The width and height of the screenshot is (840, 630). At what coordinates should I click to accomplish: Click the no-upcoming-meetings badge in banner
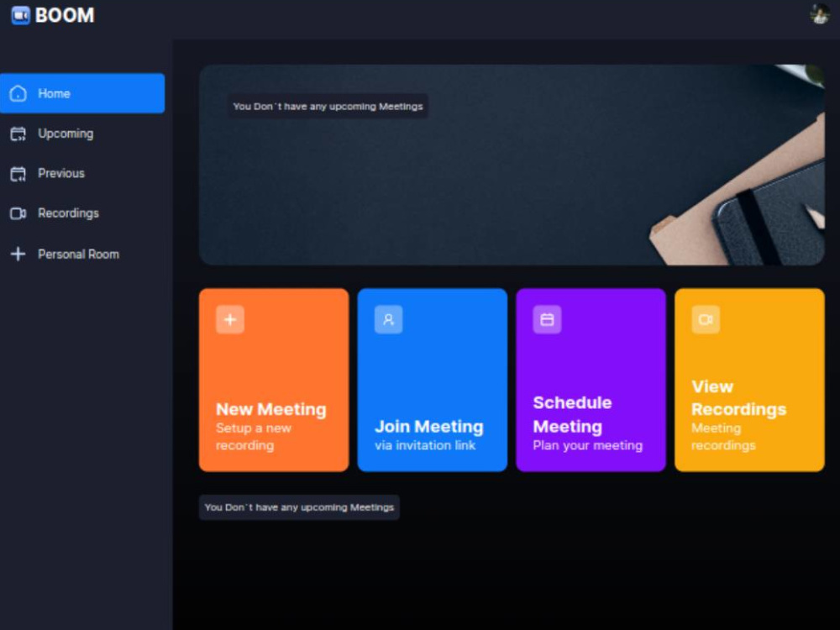328,106
